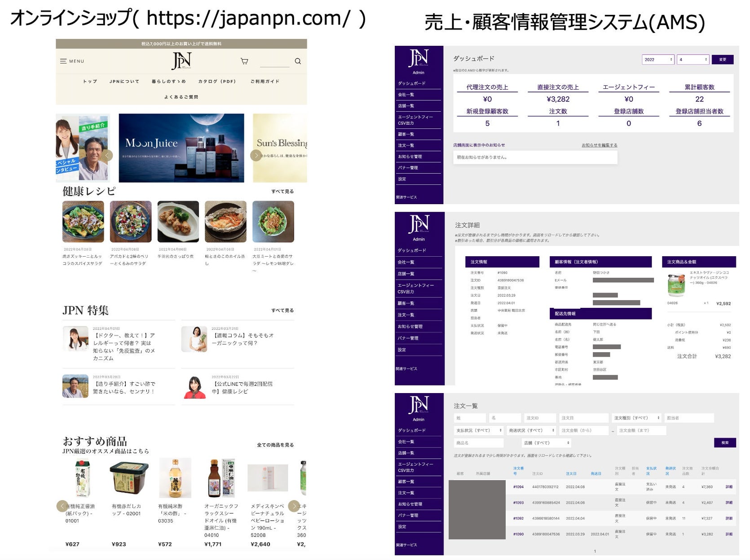
Task: Click the 変更 button on the dashboard
Action: (x=723, y=60)
